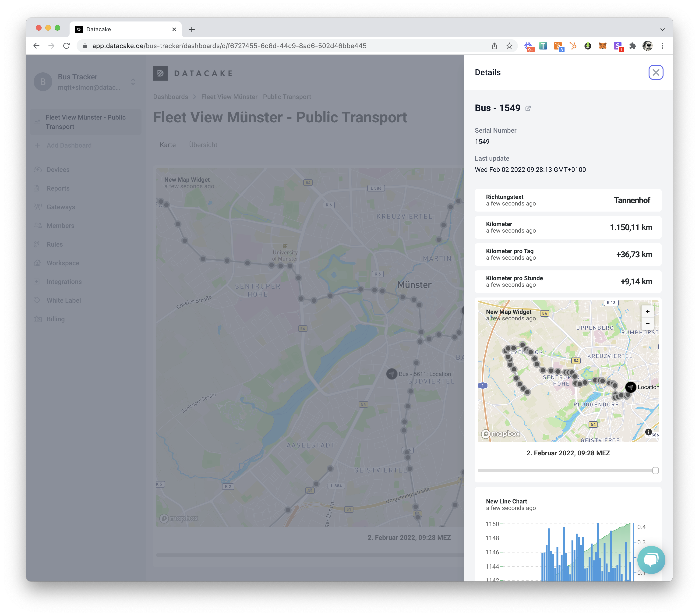The width and height of the screenshot is (699, 616).
Task: Expand the tab search dropdown arrow
Action: click(662, 29)
